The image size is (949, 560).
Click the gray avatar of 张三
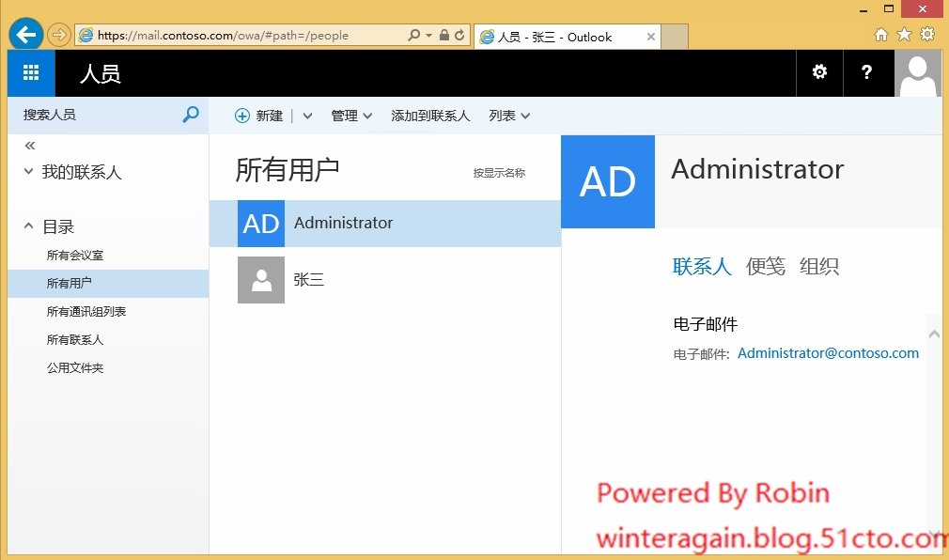[261, 280]
